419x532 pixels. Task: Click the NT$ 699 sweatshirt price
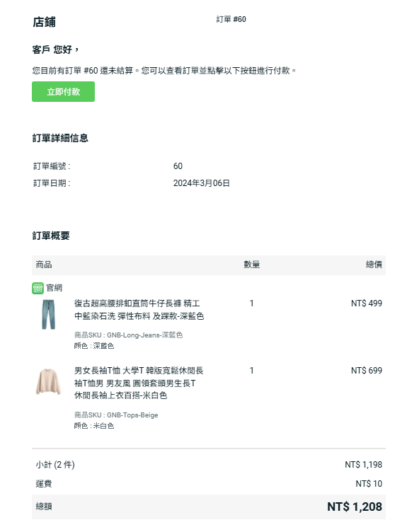click(367, 371)
